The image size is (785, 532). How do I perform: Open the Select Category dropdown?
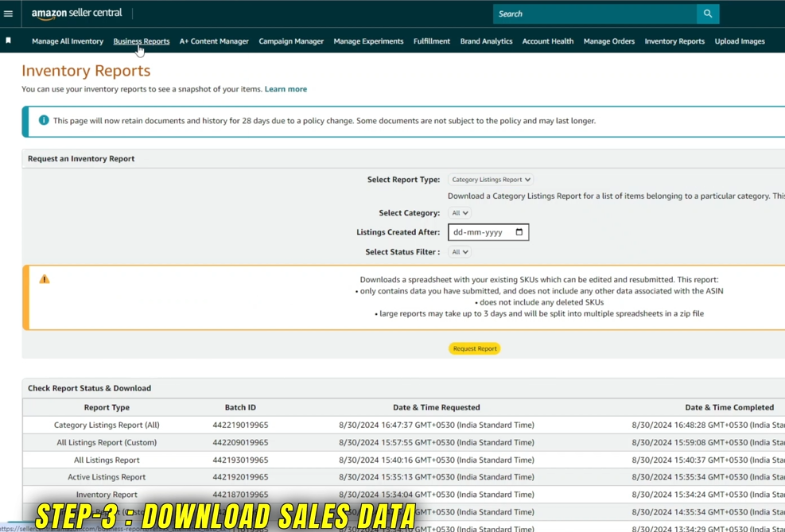coord(460,212)
